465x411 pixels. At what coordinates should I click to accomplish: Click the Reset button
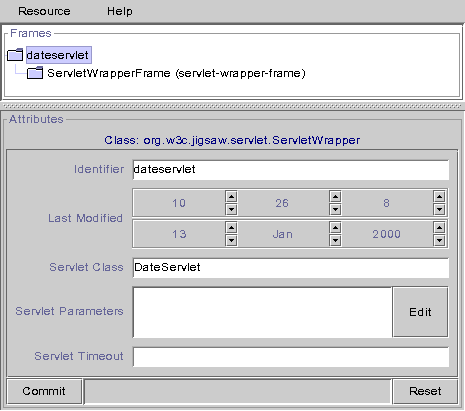(x=425, y=391)
